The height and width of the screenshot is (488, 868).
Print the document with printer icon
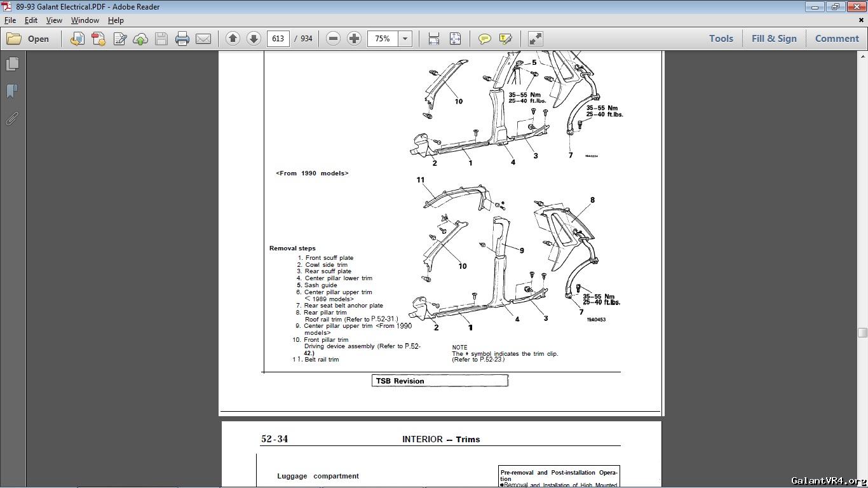tap(182, 39)
